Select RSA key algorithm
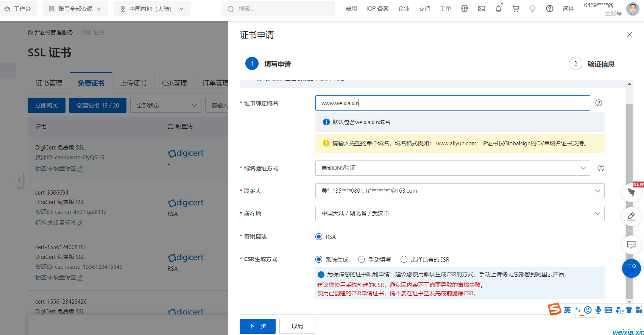The width and height of the screenshot is (644, 335). click(319, 237)
